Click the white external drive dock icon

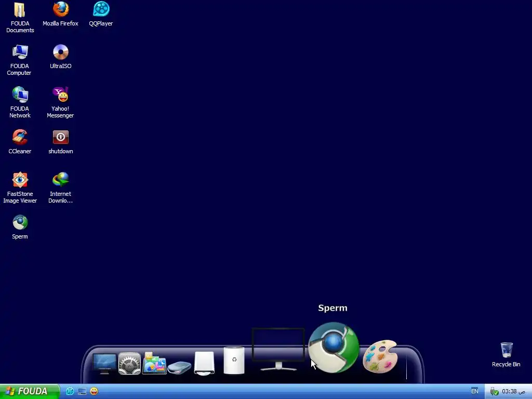(204, 363)
